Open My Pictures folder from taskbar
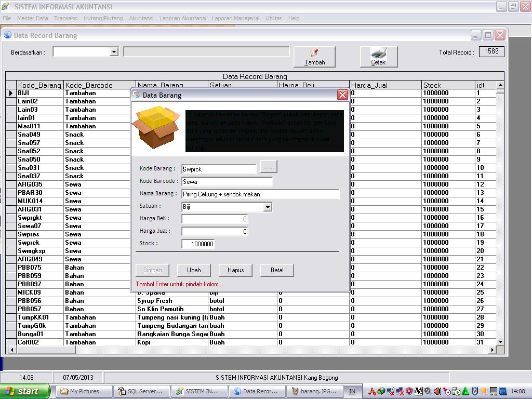Viewport: 532px width, 399px height. coord(84,391)
